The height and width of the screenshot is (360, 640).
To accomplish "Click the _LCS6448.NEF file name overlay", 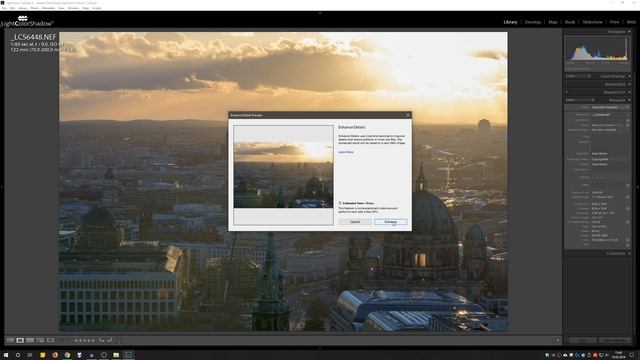I will [x=33, y=37].
